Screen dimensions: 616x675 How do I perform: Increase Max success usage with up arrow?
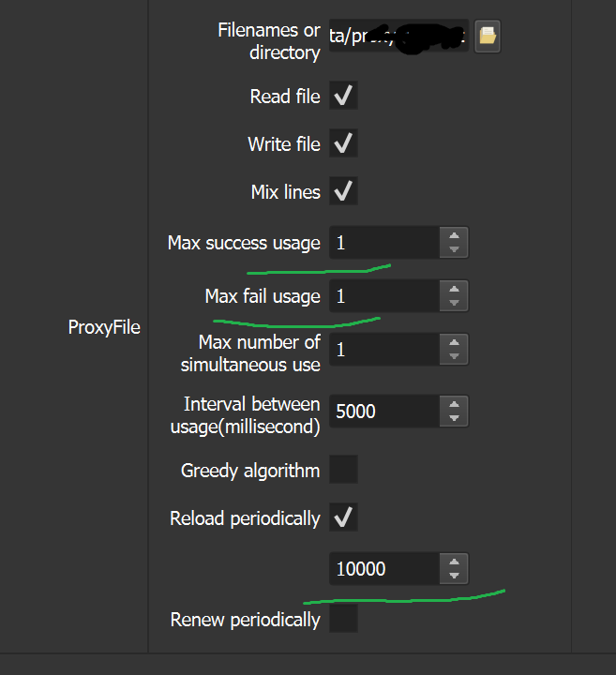454,236
